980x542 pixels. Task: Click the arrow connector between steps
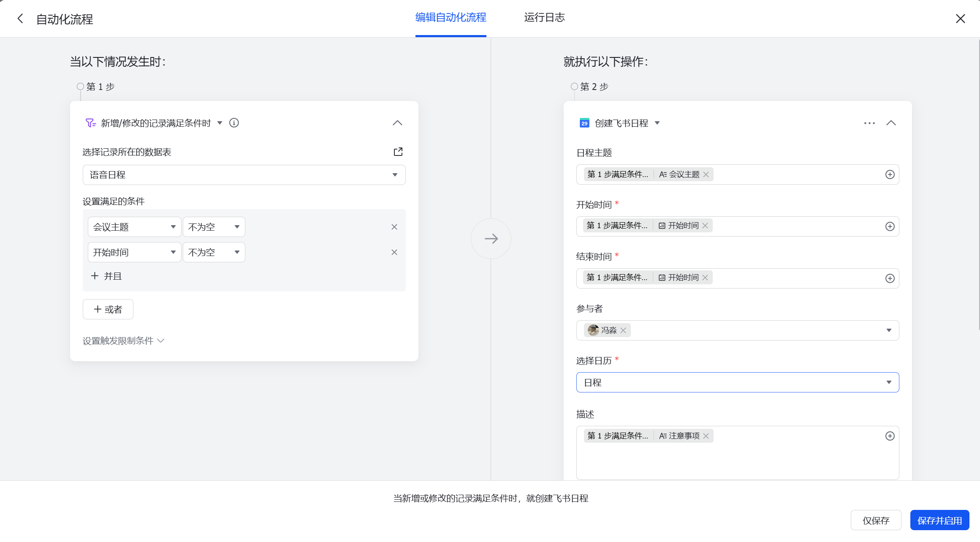click(491, 238)
